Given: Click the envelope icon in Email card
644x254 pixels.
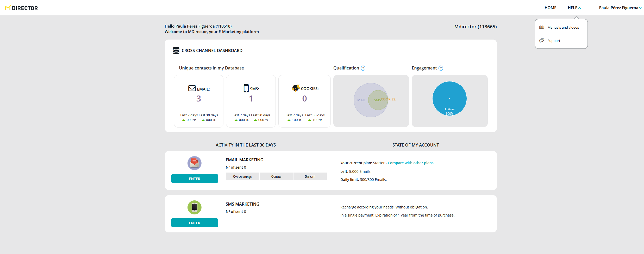Looking at the screenshot, I should point(192,88).
